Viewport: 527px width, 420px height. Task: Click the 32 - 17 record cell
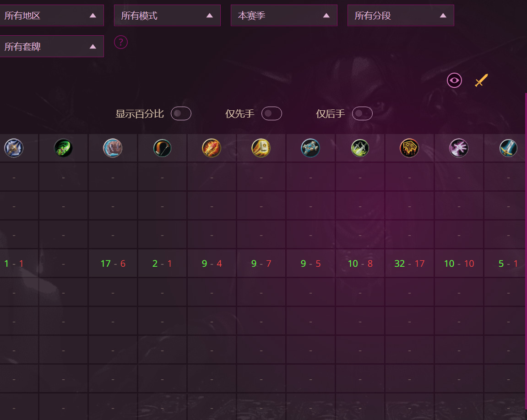point(409,264)
